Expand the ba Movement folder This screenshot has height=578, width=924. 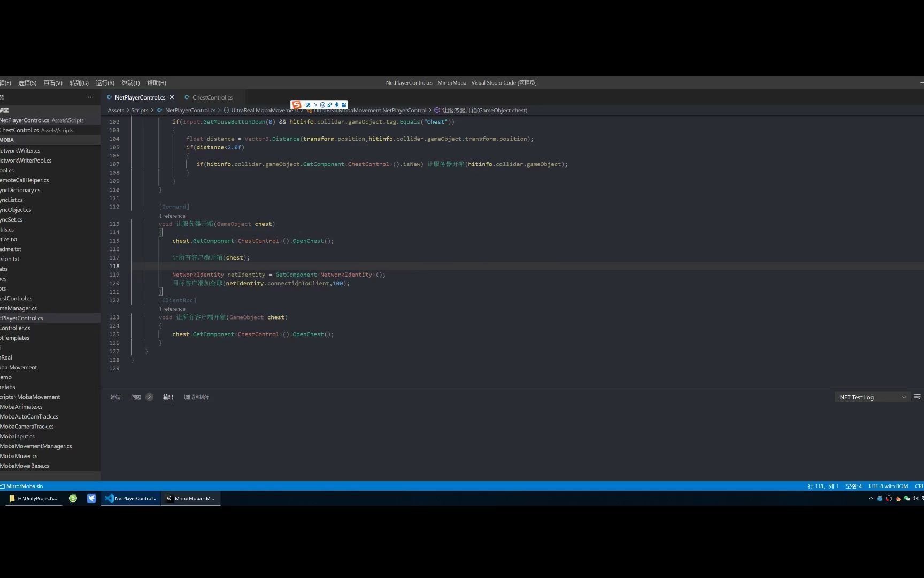tap(50, 367)
